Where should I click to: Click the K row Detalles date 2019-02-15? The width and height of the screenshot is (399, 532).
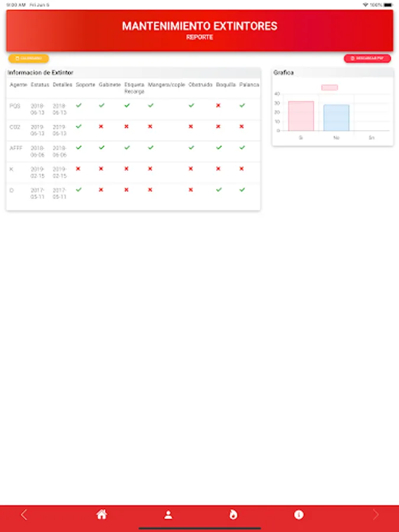[x=60, y=173]
